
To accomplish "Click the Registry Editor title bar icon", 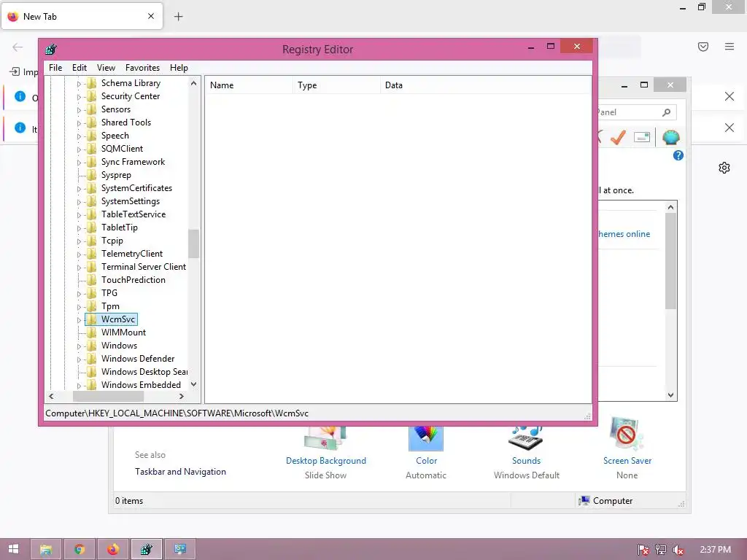I will point(51,49).
